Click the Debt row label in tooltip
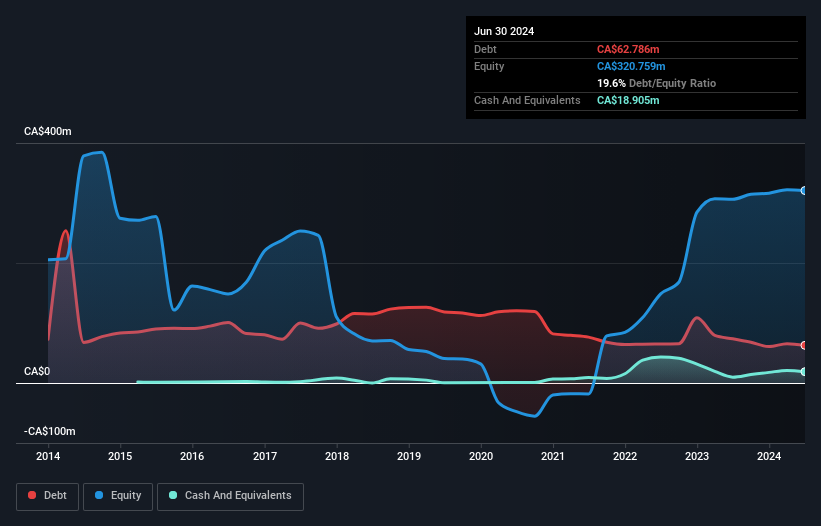The image size is (821, 526). 485,49
